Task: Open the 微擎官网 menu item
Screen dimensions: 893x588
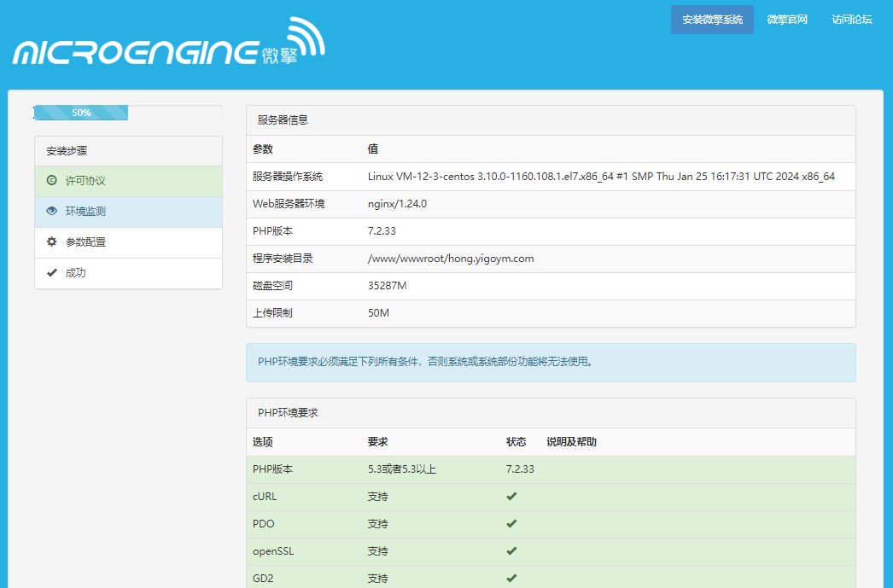Action: point(787,19)
